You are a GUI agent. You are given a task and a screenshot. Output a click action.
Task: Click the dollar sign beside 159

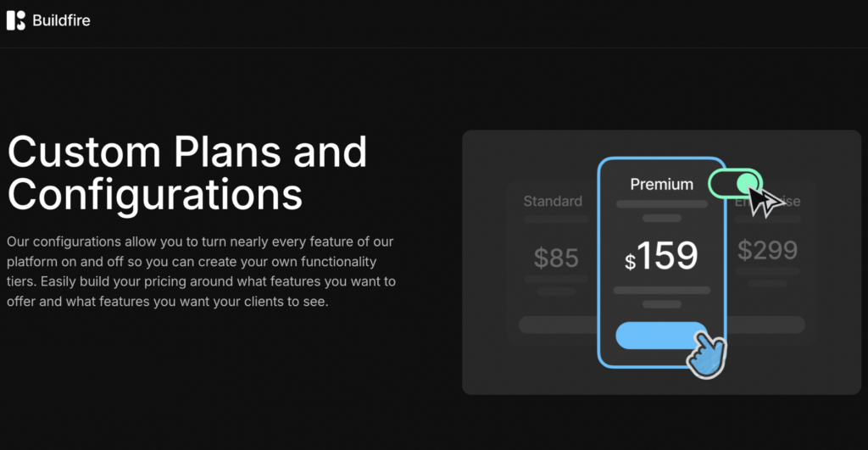pos(630,261)
